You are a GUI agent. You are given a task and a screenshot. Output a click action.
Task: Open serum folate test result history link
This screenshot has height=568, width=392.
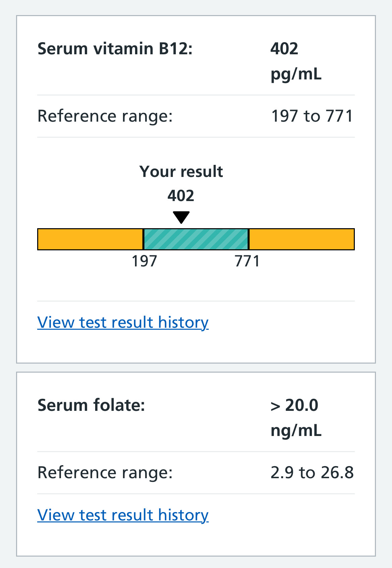tap(123, 515)
